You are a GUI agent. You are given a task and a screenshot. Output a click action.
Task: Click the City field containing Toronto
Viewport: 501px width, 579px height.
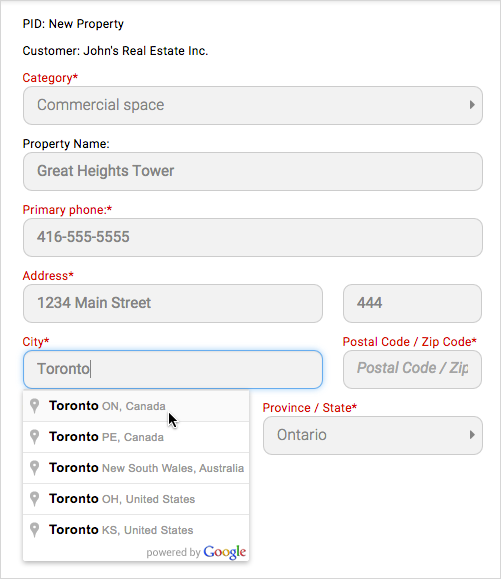(173, 369)
